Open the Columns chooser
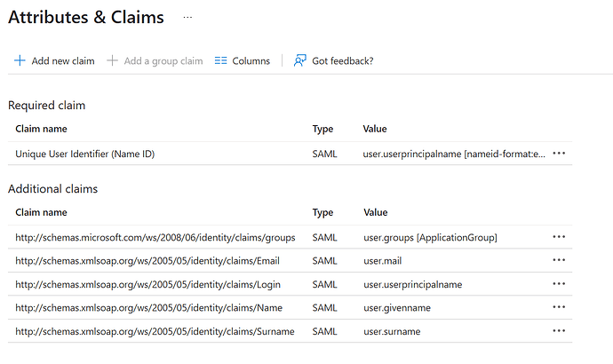613x364 pixels. [x=251, y=61]
